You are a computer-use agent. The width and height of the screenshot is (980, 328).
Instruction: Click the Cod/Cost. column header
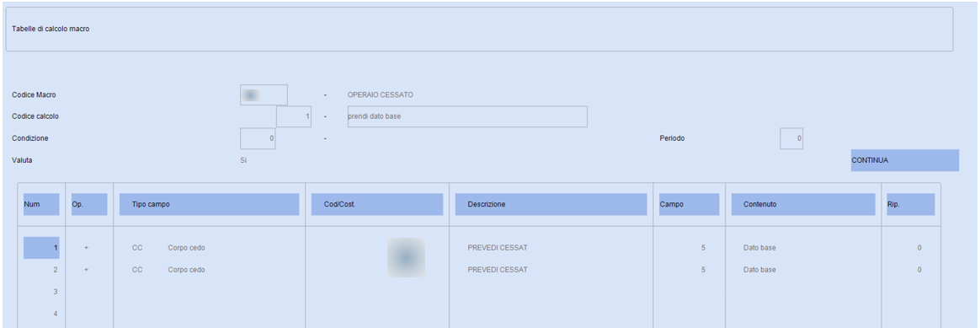[377, 205]
